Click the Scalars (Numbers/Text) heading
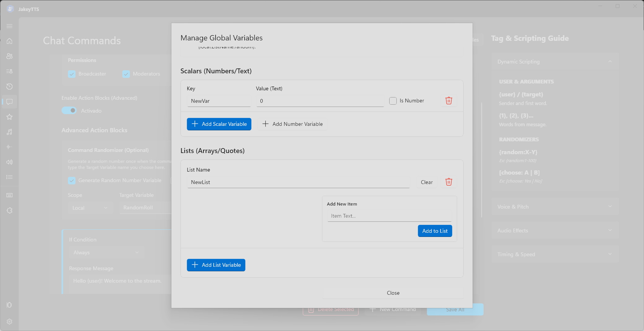Screen dimensions: 644x331 tap(216, 71)
